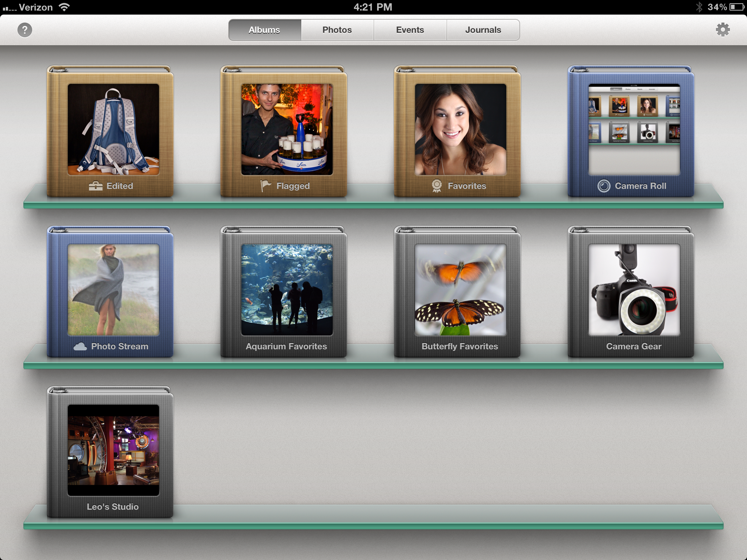Open the backpack photo in Edited album
The width and height of the screenshot is (747, 560).
tap(113, 129)
